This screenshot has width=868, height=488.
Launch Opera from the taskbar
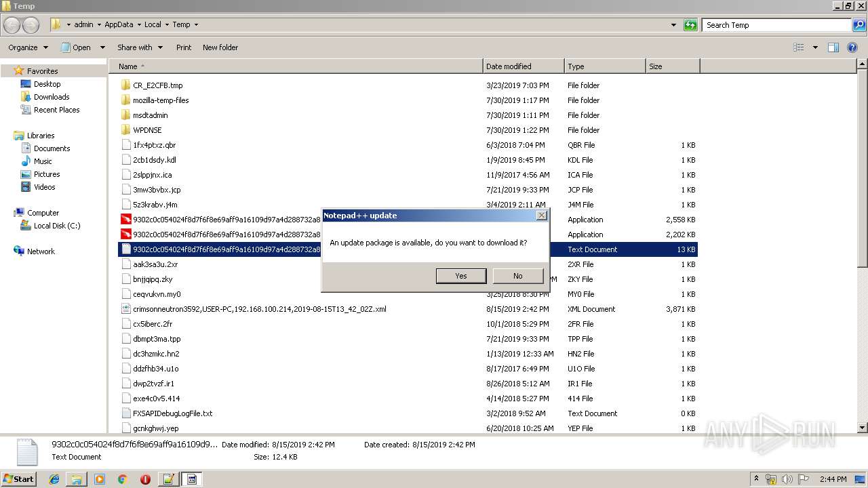[145, 479]
